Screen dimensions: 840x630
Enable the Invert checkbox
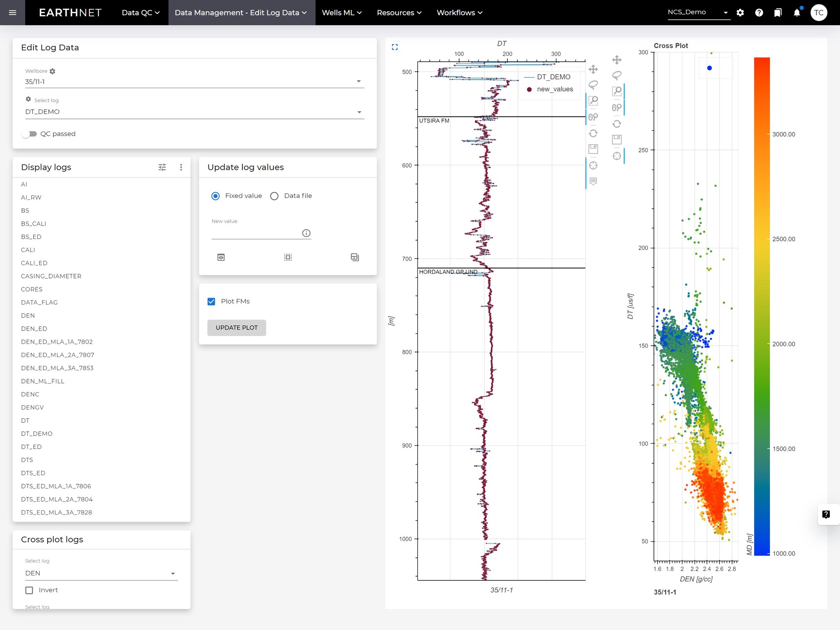pos(29,590)
